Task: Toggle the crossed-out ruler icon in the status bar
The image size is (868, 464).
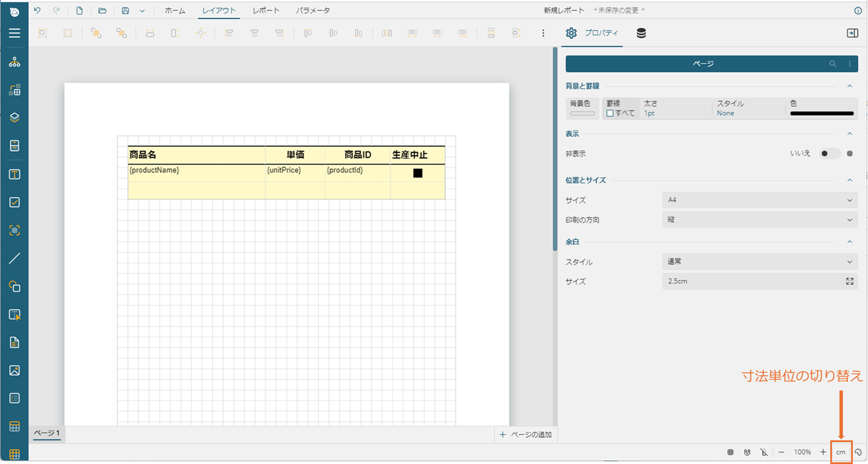Action: (764, 452)
